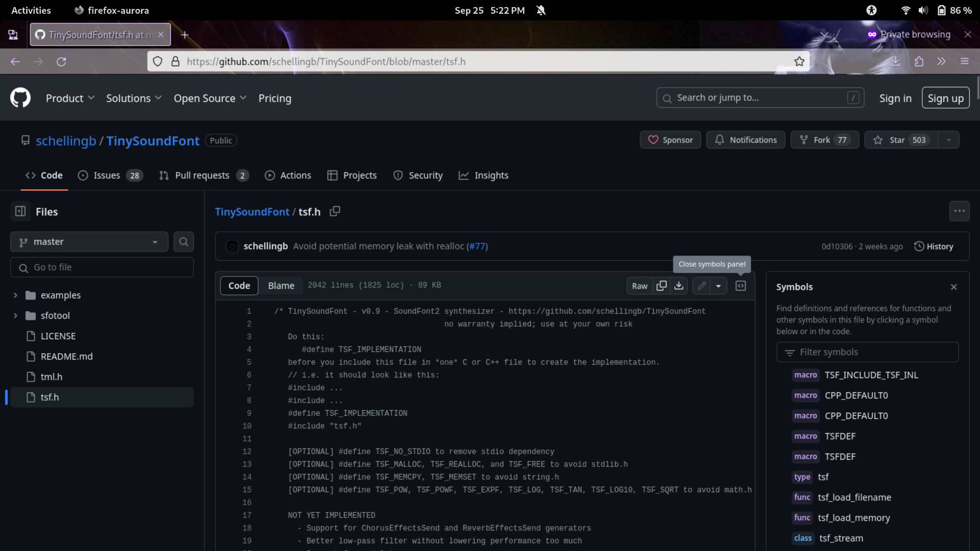Viewport: 980px width, 551px height.
Task: Open the master branch dropdown
Action: tap(89, 242)
